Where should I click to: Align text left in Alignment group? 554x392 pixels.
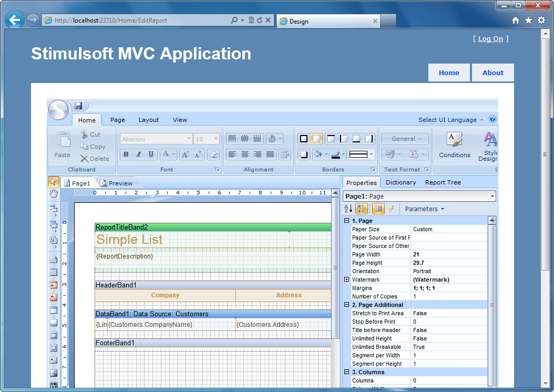tap(232, 154)
